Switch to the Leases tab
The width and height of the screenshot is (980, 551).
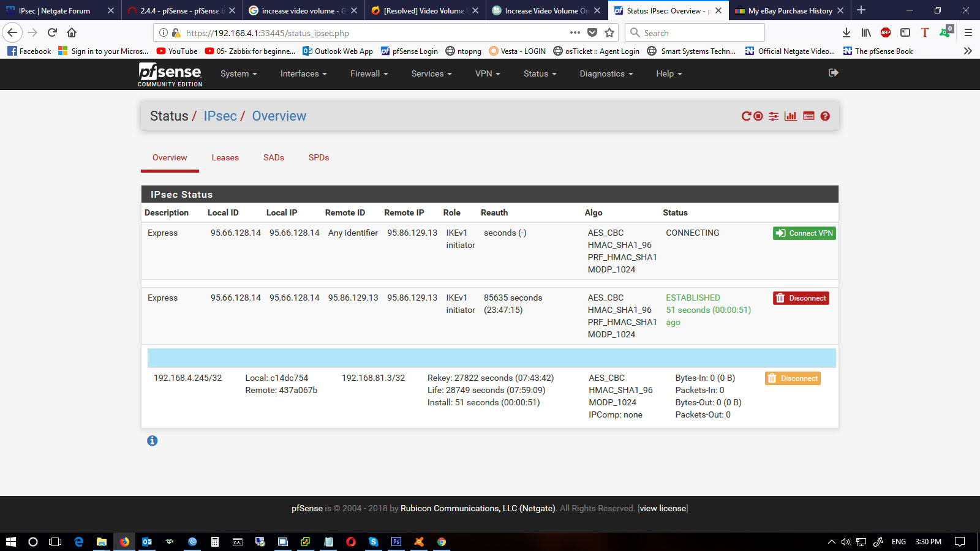pyautogui.click(x=225, y=158)
